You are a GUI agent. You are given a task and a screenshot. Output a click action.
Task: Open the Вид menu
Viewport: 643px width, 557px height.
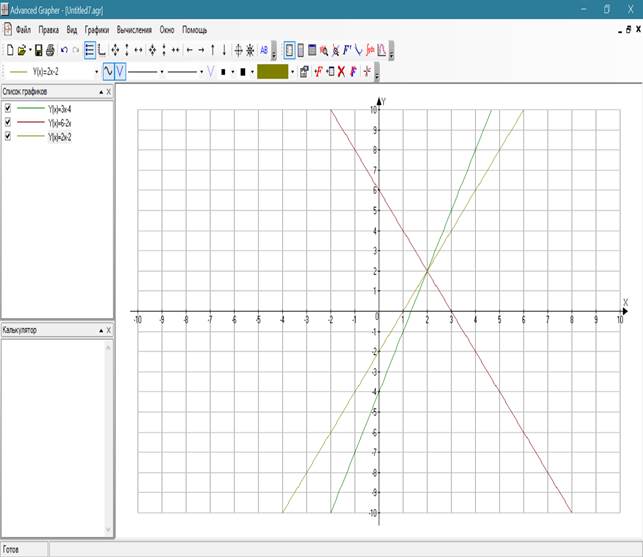72,30
